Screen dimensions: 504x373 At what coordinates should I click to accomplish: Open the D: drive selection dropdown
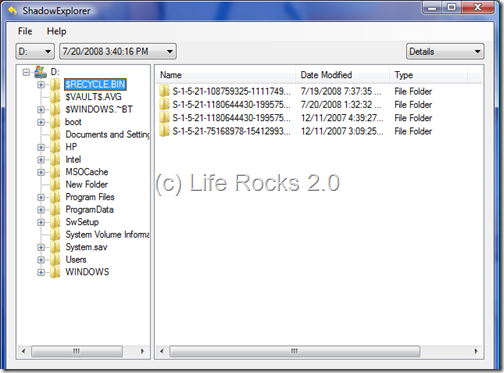(x=35, y=51)
